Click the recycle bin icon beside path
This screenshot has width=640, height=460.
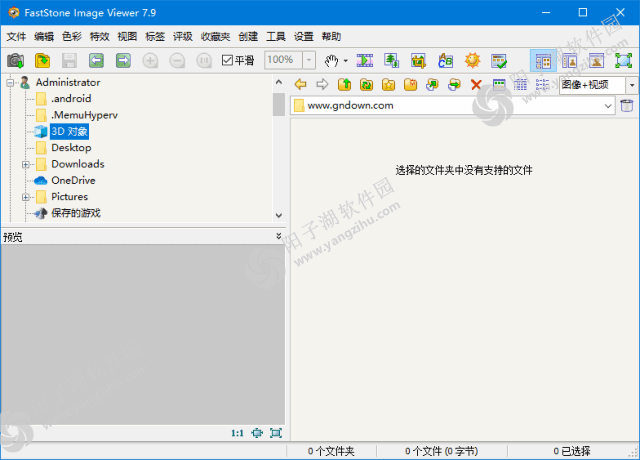pyautogui.click(x=627, y=105)
